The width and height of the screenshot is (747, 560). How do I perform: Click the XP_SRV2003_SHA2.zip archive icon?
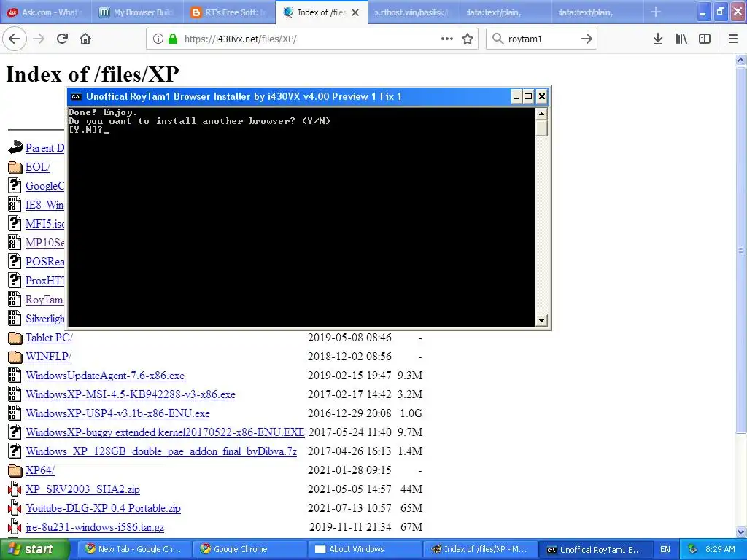[15, 489]
